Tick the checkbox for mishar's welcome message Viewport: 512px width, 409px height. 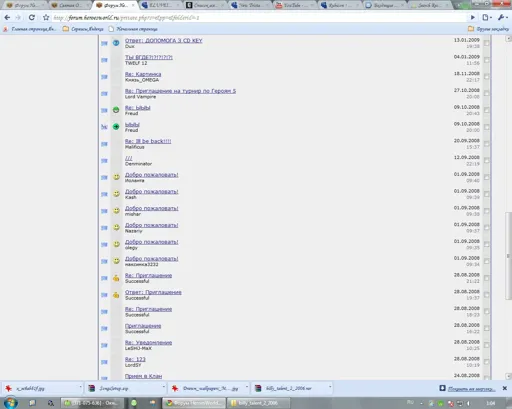487,211
